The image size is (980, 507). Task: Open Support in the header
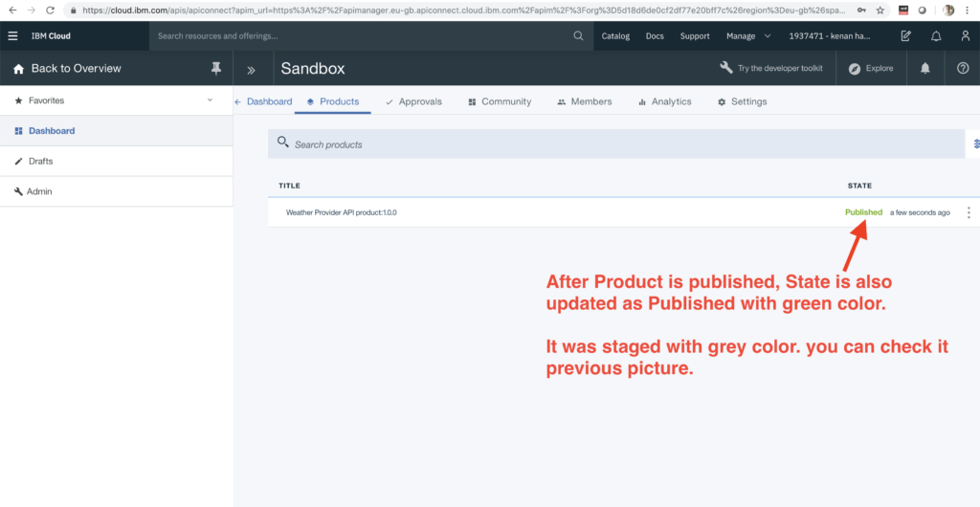pyautogui.click(x=695, y=36)
